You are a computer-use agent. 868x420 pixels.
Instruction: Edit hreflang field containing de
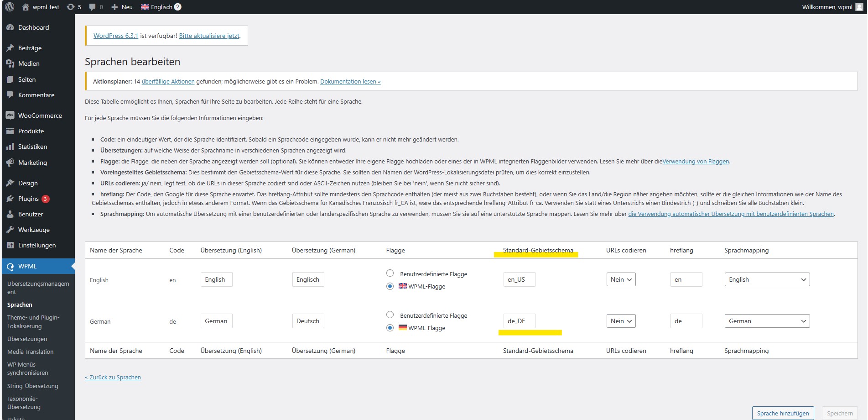(686, 321)
